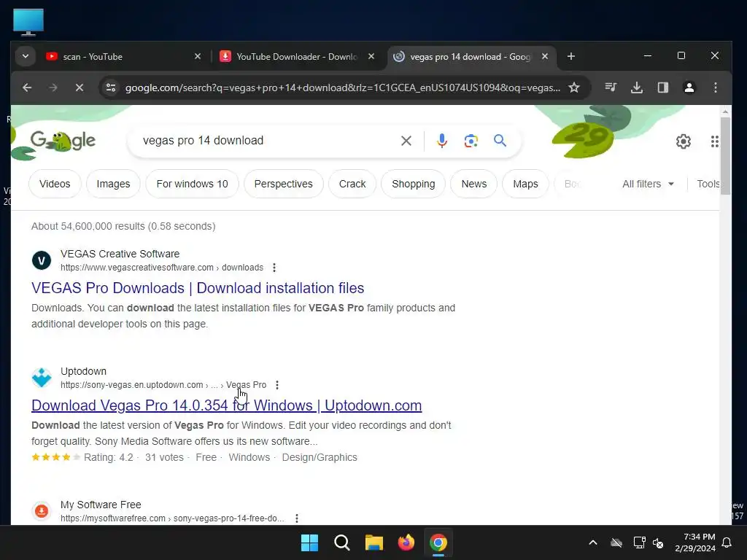Screen dimensions: 747x560
Task: Switch to Maps results
Action: pos(525,184)
